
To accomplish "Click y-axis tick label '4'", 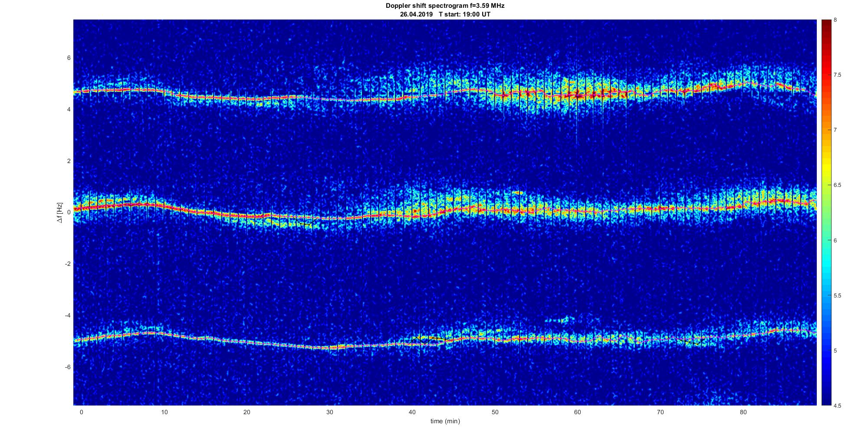I will pyautogui.click(x=69, y=110).
